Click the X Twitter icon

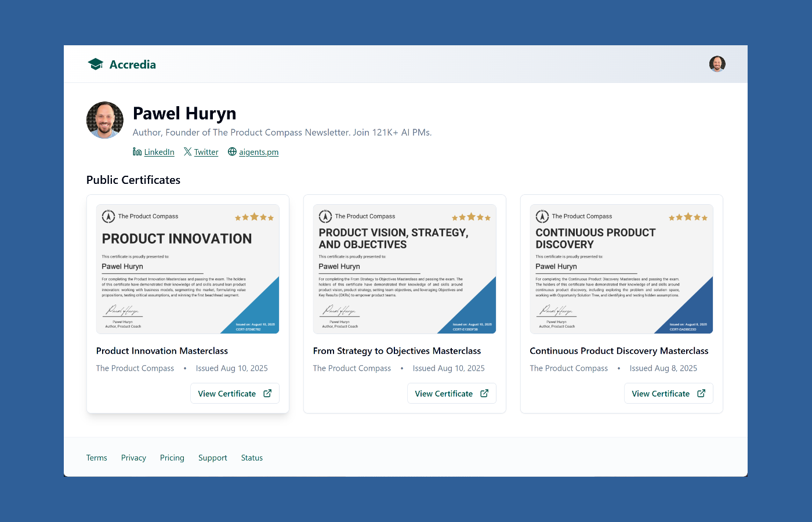[x=188, y=151]
